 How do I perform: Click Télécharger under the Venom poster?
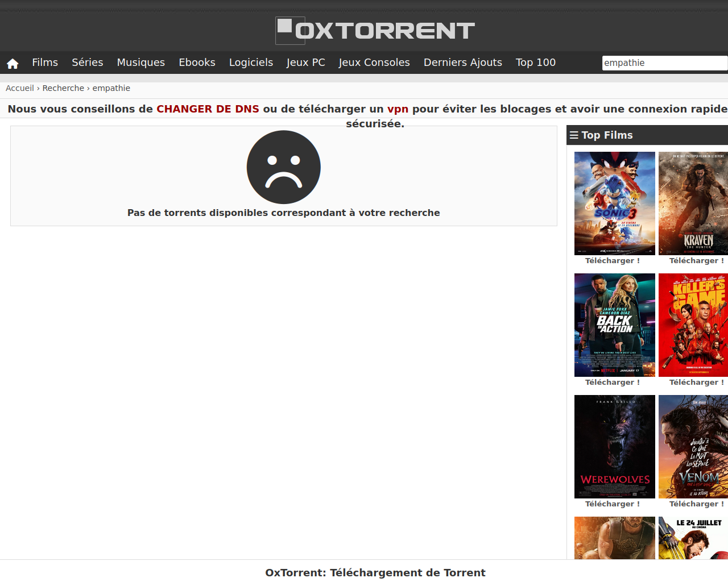697,504
